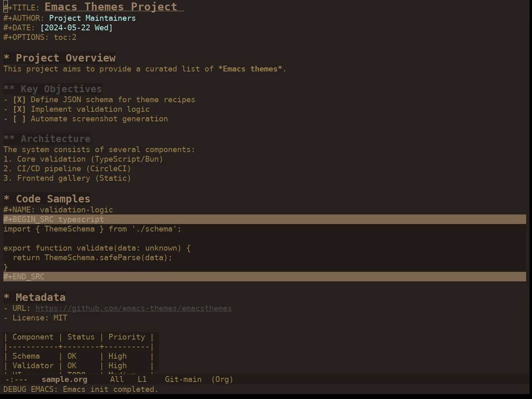Click the Git-main branch indicator
Image resolution: width=532 pixels, height=399 pixels.
pyautogui.click(x=183, y=379)
